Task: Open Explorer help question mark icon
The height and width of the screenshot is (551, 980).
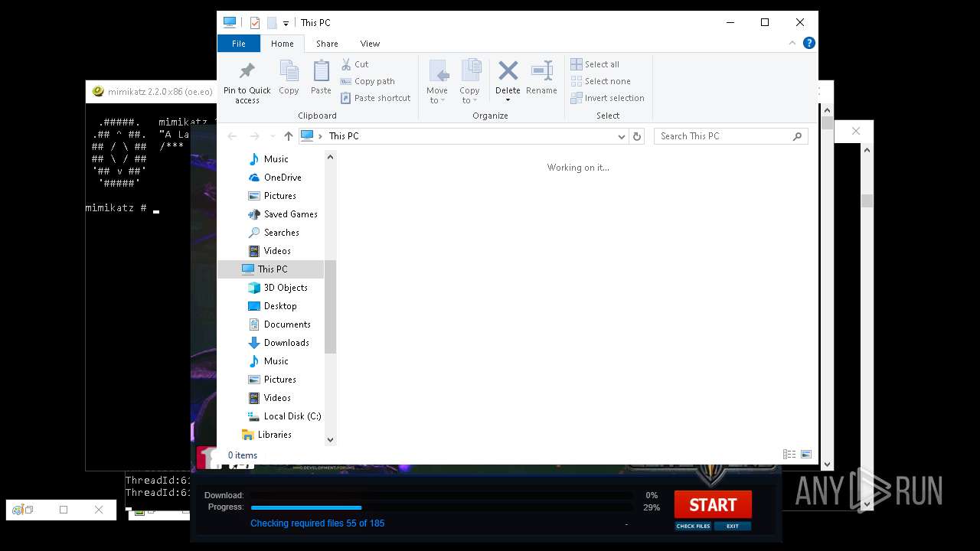Action: coord(808,44)
